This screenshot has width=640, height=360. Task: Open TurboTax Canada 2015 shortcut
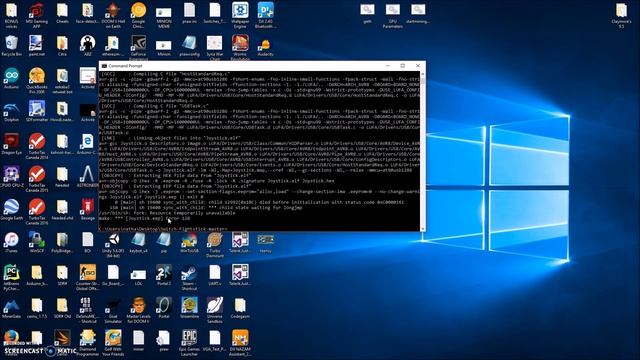point(37,179)
